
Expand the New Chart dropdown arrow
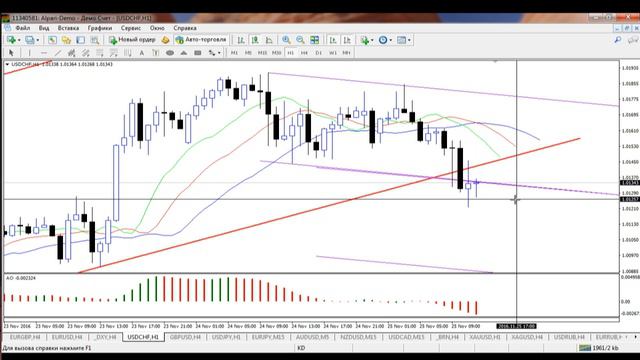tap(19, 40)
